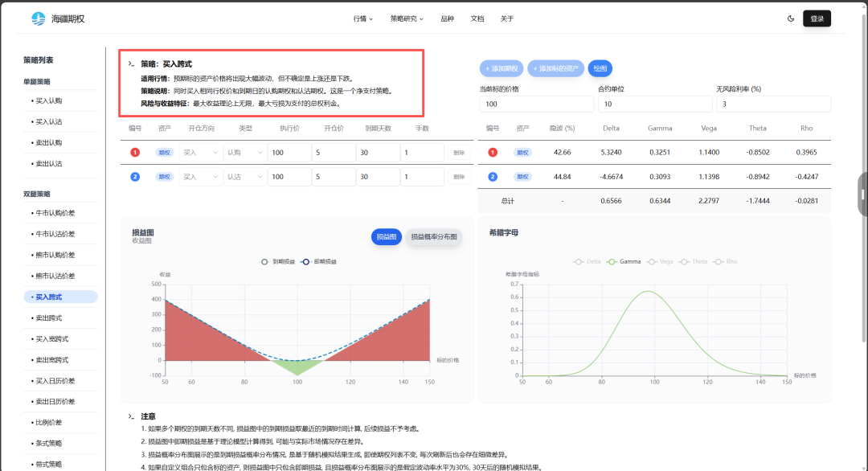
Task: Click the 期权 tag in Greeks row 2
Action: 523,177
